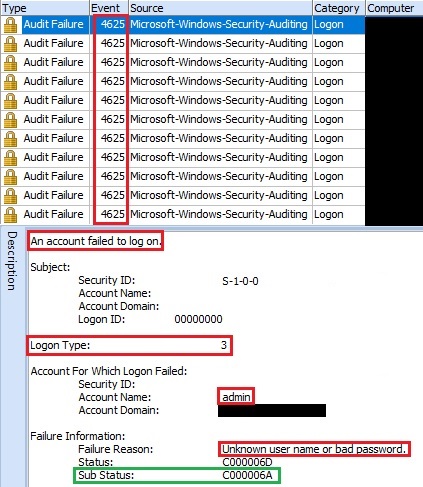The height and width of the screenshot is (487, 423).
Task: Click 'Unknown user name or bad password.' text
Action: tap(314, 449)
